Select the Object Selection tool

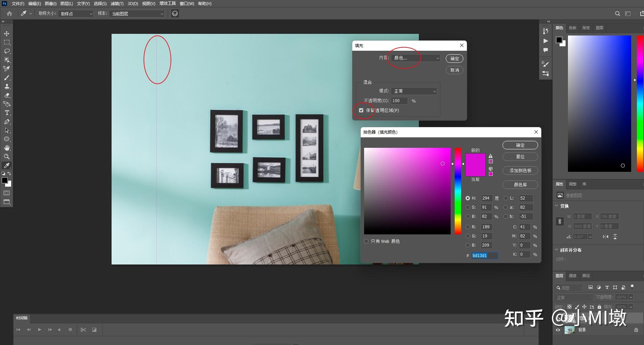[7, 60]
